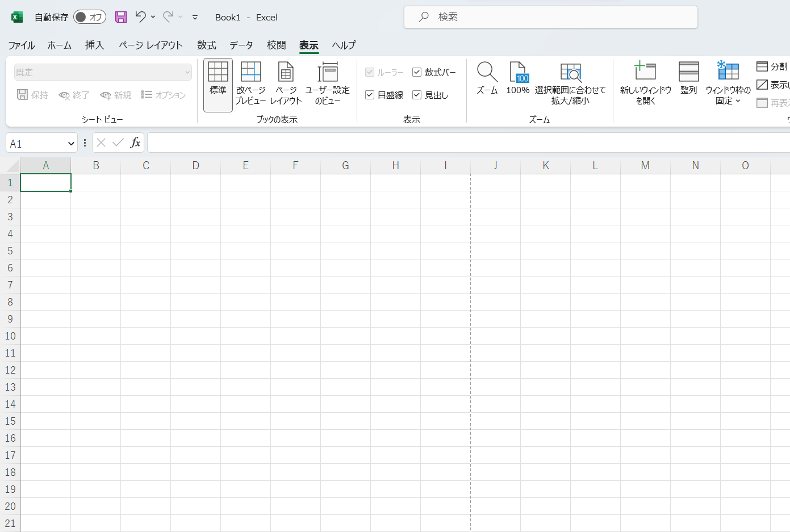
Task: Select column H header
Action: tap(396, 166)
